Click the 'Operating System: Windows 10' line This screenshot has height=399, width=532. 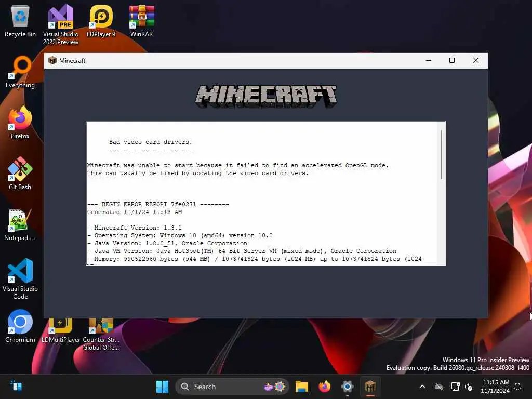coord(180,235)
